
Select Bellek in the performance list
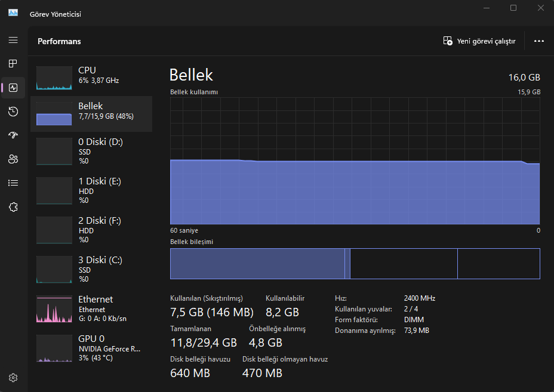tap(91, 114)
